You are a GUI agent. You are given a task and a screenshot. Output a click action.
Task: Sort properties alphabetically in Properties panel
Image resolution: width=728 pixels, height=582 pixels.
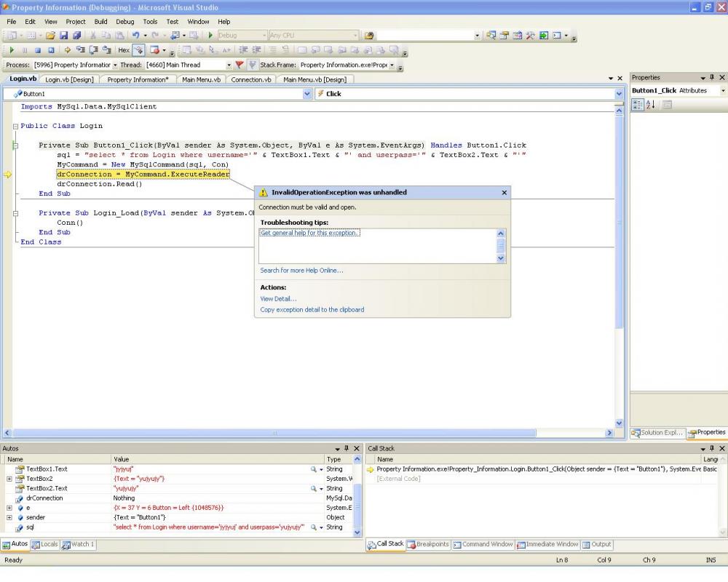tap(650, 105)
